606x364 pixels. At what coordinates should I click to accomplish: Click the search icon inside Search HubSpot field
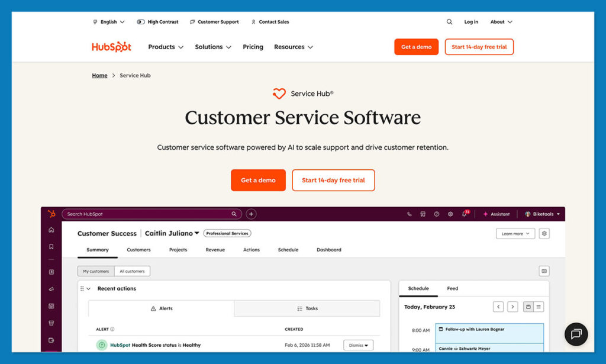tap(234, 214)
